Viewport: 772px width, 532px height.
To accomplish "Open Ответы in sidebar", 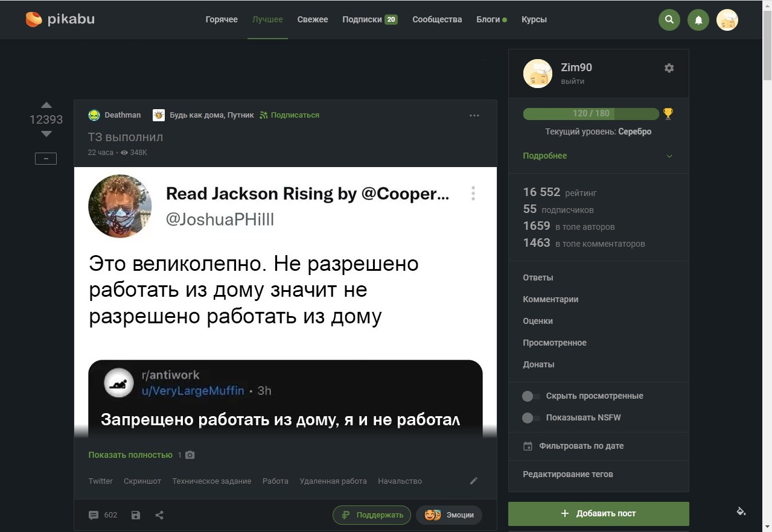I will pos(538,277).
